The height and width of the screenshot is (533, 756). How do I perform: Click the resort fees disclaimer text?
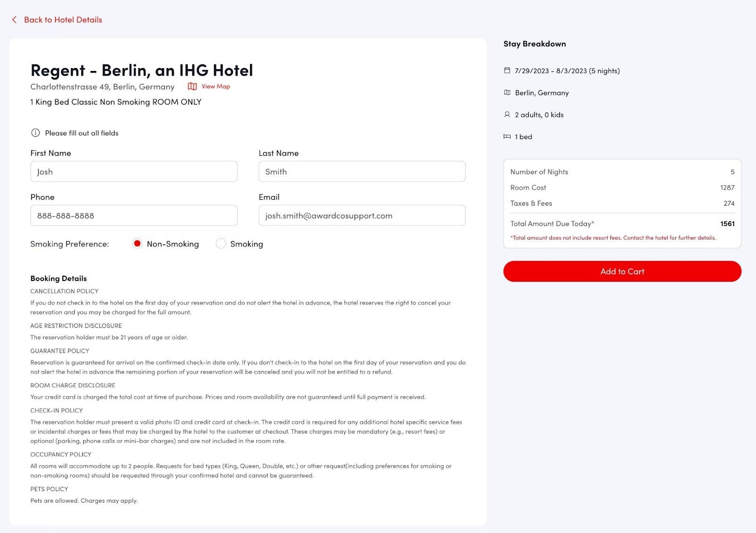click(x=613, y=238)
